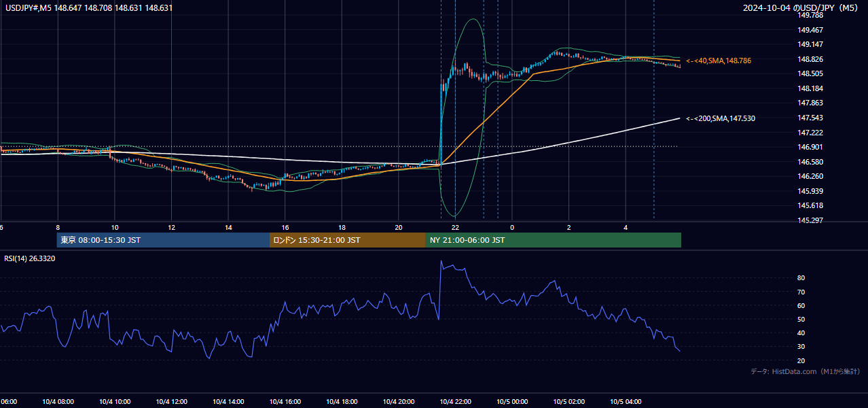Click price axis label 148.826
This screenshot has width=868, height=408.
click(810, 59)
